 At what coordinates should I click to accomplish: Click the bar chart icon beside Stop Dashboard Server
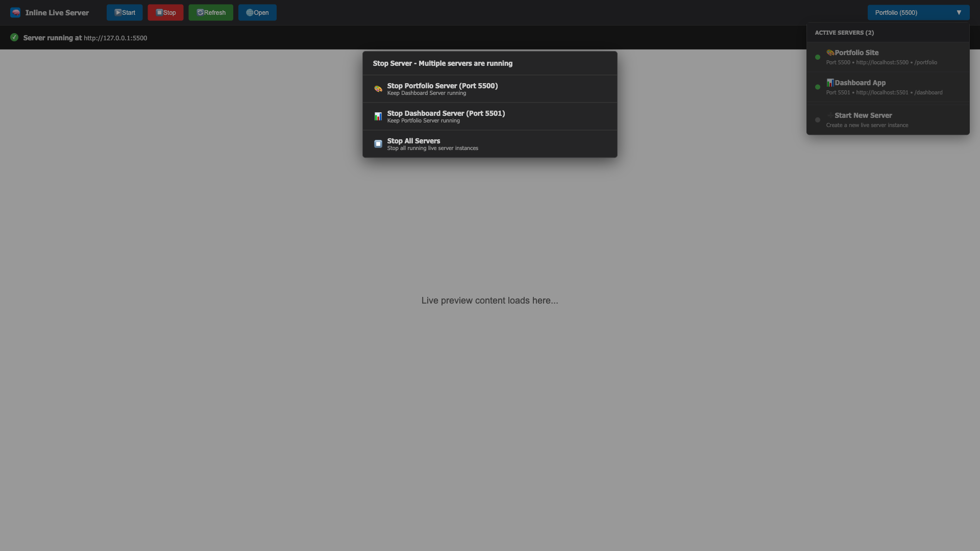(x=378, y=116)
